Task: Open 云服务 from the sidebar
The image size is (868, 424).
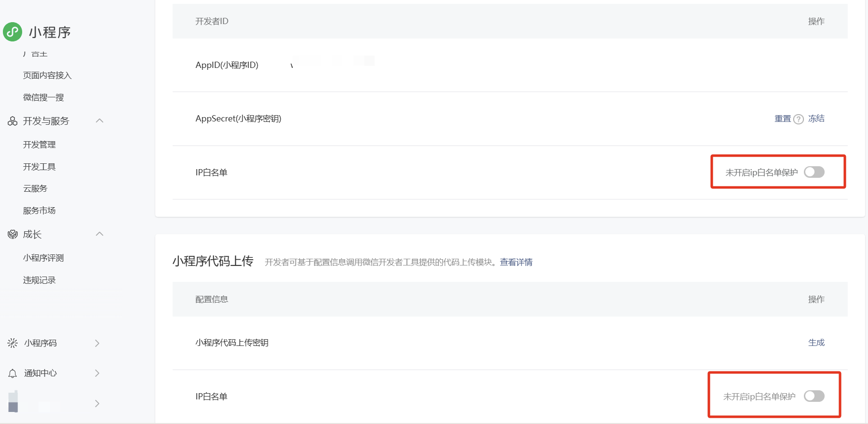Action: tap(35, 188)
